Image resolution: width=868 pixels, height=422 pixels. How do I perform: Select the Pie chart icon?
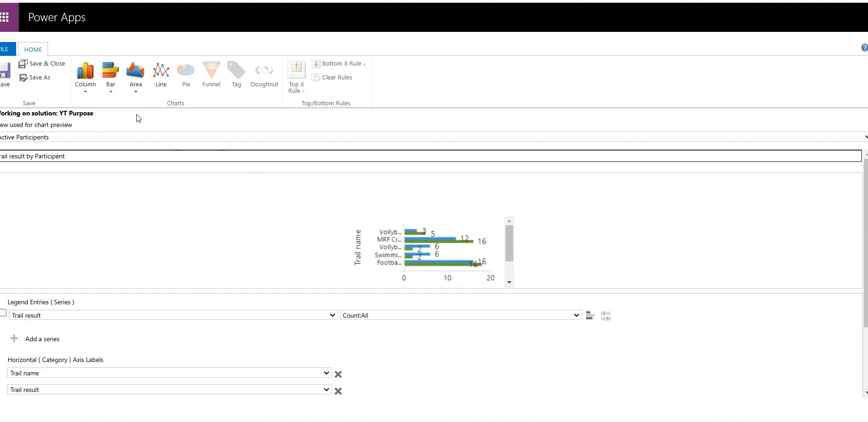(x=186, y=71)
